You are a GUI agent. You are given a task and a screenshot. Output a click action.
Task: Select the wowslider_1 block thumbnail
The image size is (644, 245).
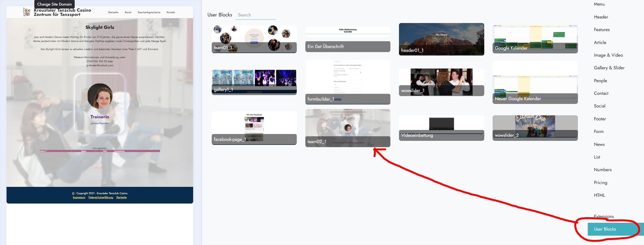(x=442, y=82)
